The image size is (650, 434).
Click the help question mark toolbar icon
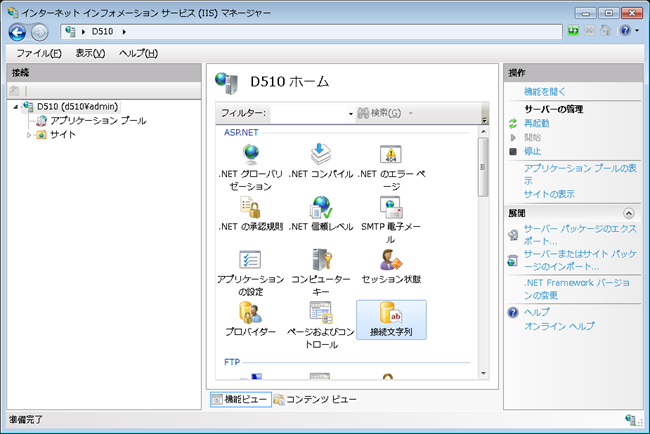(x=625, y=31)
